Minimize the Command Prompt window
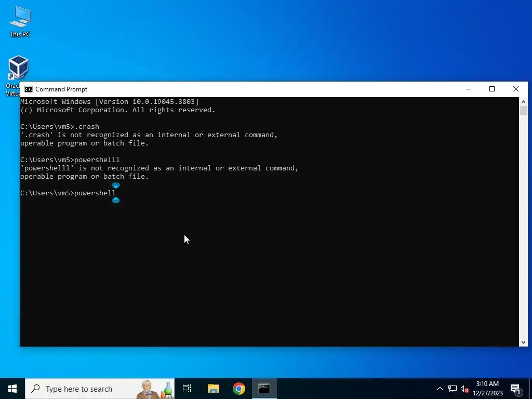This screenshot has height=399, width=532. (469, 89)
